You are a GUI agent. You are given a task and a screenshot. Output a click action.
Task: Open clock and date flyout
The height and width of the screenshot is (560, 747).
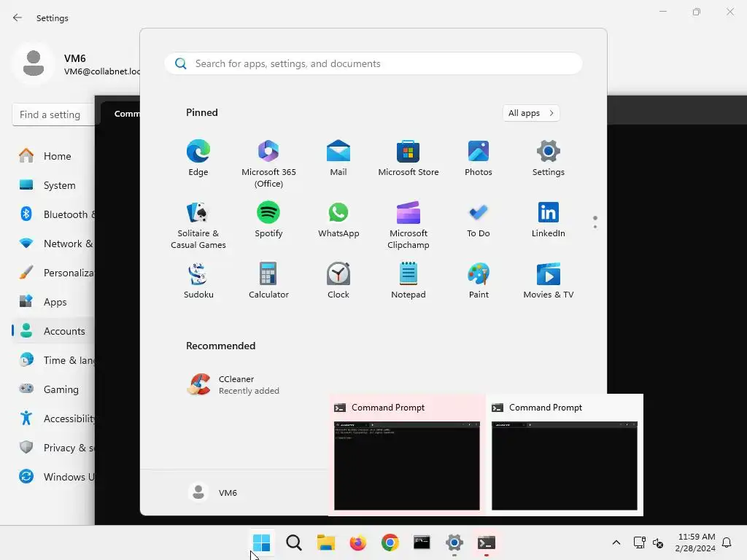pyautogui.click(x=695, y=542)
